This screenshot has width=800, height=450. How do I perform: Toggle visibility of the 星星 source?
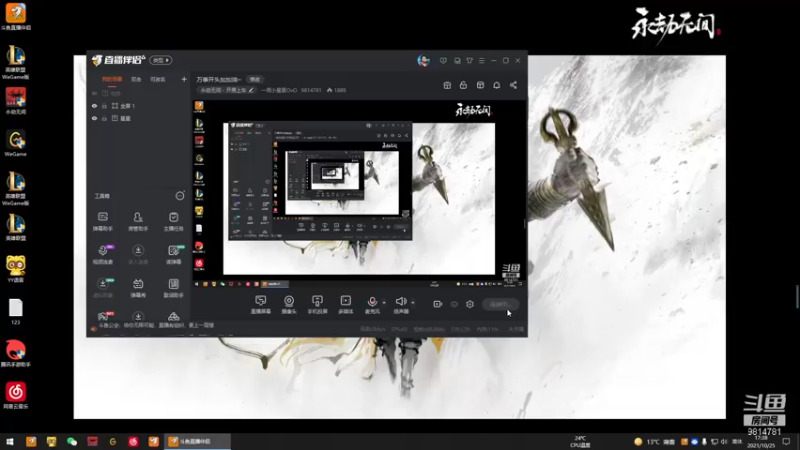click(x=94, y=118)
